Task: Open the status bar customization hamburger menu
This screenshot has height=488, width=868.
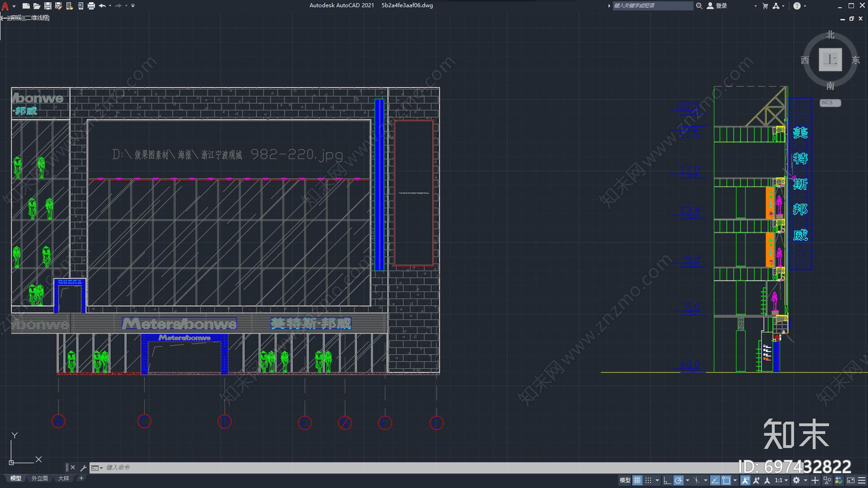Action: [861, 480]
